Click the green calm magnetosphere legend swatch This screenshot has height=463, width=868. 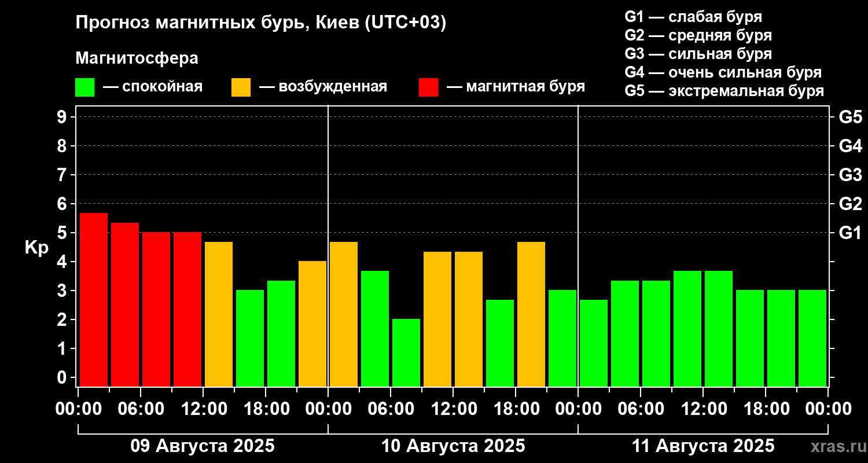[84, 87]
